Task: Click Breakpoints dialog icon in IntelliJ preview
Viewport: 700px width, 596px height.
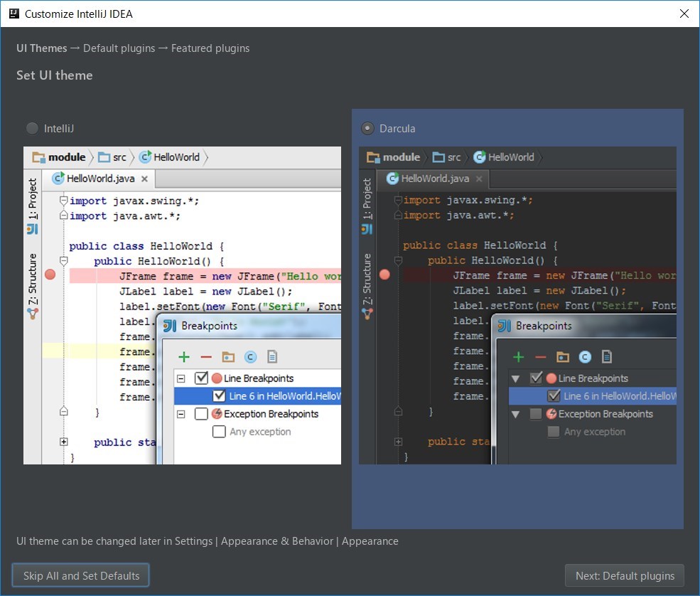Action: pyautogui.click(x=170, y=326)
